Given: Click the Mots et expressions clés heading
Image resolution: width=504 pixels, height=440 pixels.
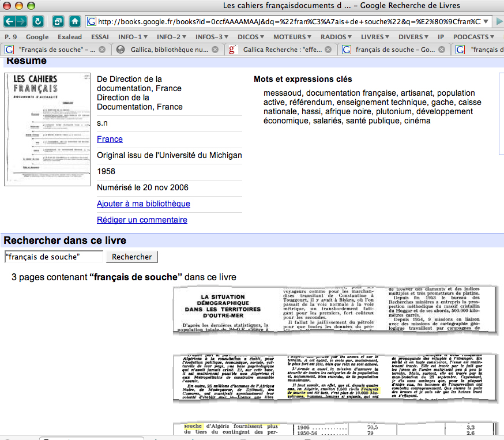Looking at the screenshot, I should tap(303, 79).
